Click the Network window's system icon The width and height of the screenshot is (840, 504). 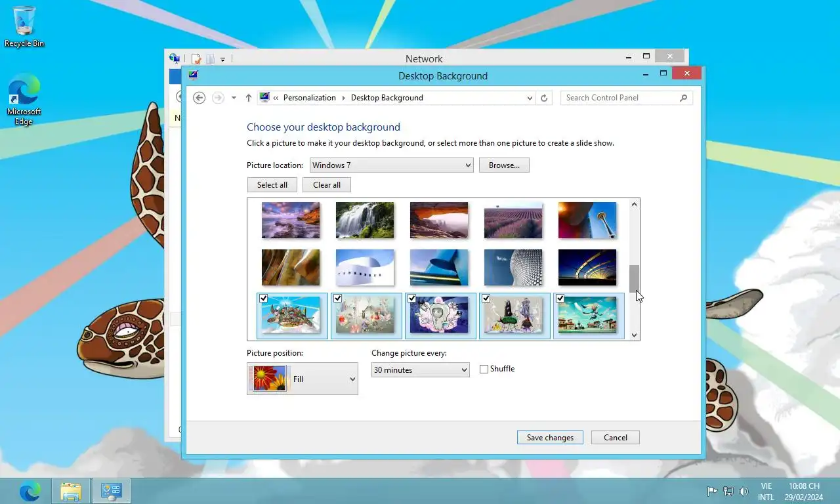pos(174,58)
